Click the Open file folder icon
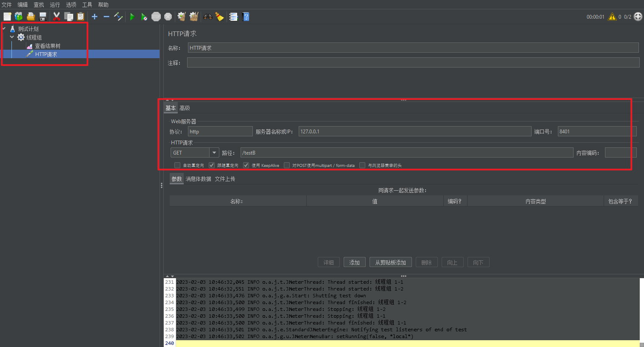This screenshot has height=347, width=644. (x=31, y=17)
